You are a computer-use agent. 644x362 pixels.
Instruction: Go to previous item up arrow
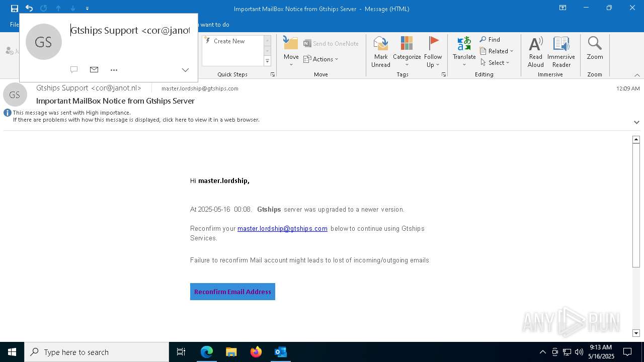[58, 9]
